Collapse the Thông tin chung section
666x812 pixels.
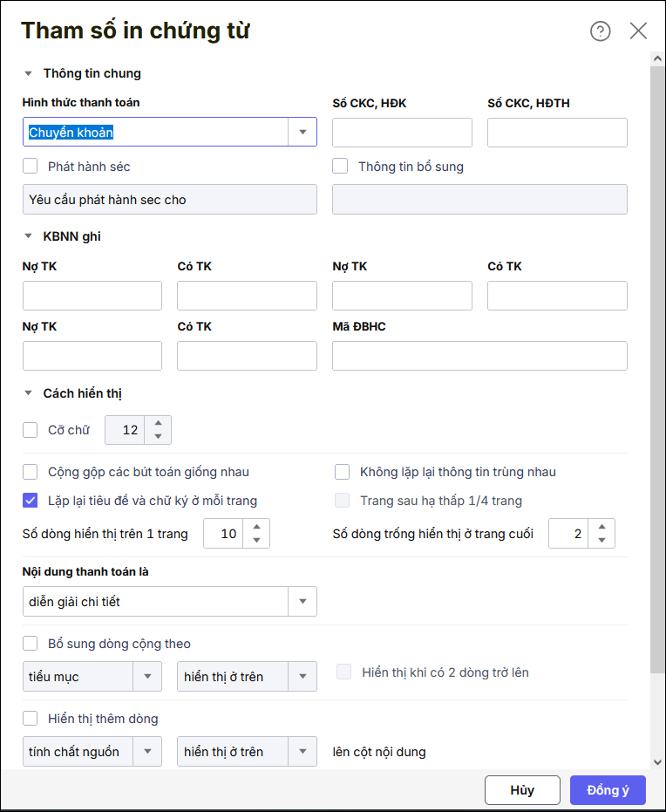[29, 74]
